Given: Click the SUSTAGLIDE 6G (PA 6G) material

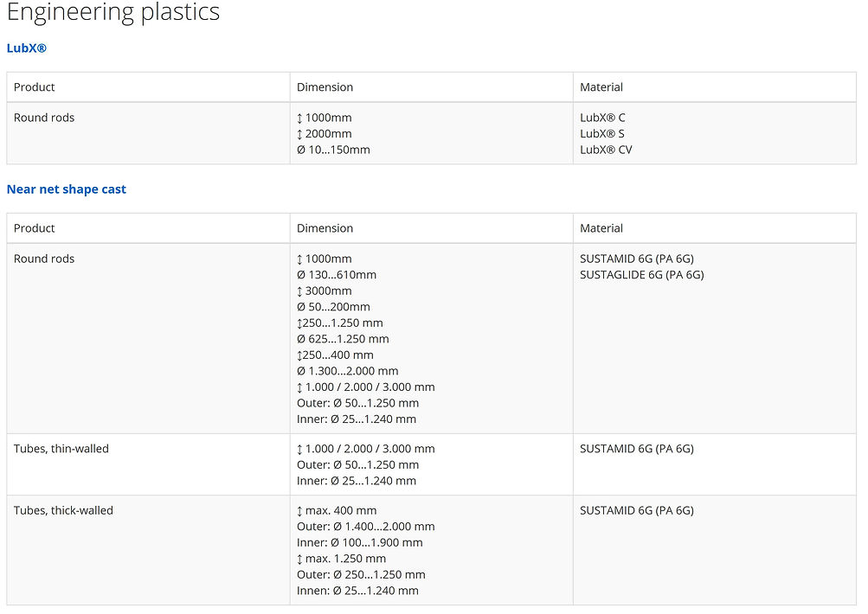Looking at the screenshot, I should [x=641, y=275].
